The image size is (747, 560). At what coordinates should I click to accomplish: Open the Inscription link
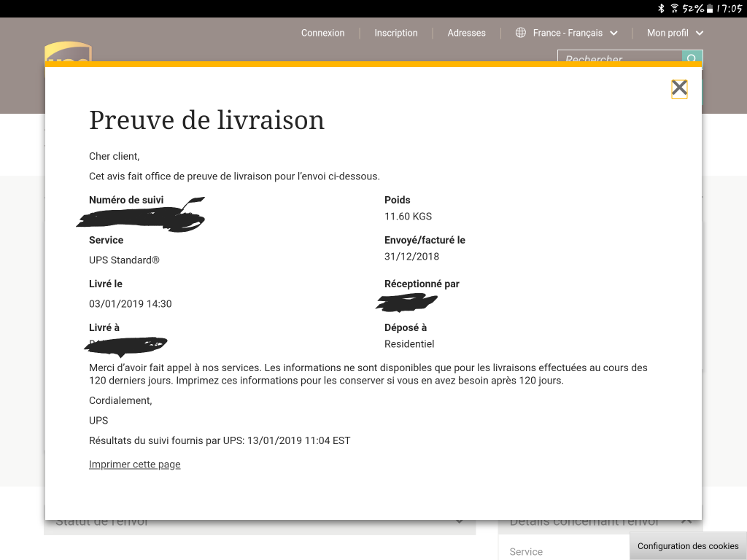396,33
